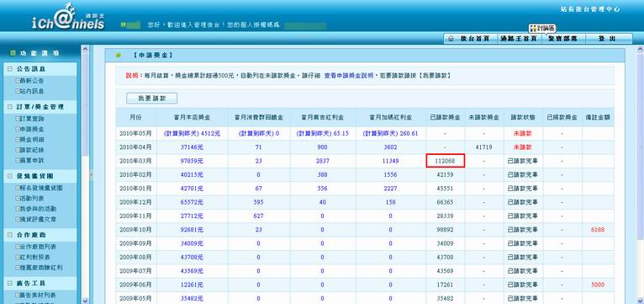The height and width of the screenshot is (304, 644).
Task: Click the 請款狀態 column header
Action: pos(523,118)
